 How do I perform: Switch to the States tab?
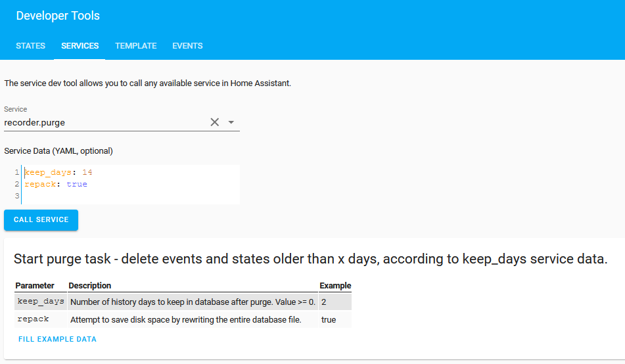click(x=30, y=46)
